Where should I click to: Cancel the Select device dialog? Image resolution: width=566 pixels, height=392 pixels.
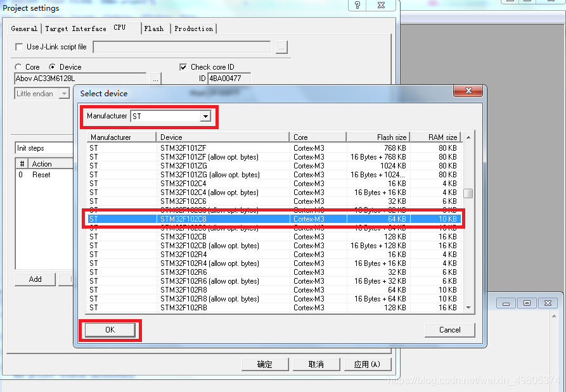[450, 330]
